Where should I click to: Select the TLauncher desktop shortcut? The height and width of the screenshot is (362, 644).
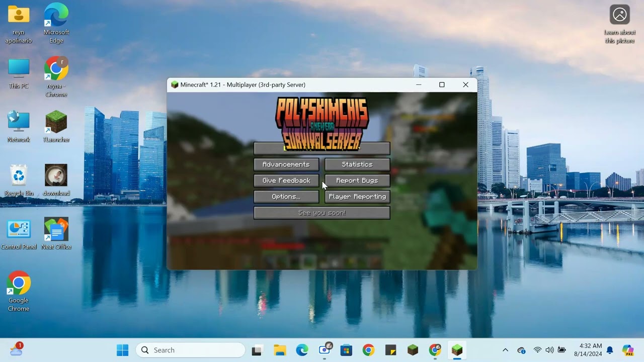point(56,127)
